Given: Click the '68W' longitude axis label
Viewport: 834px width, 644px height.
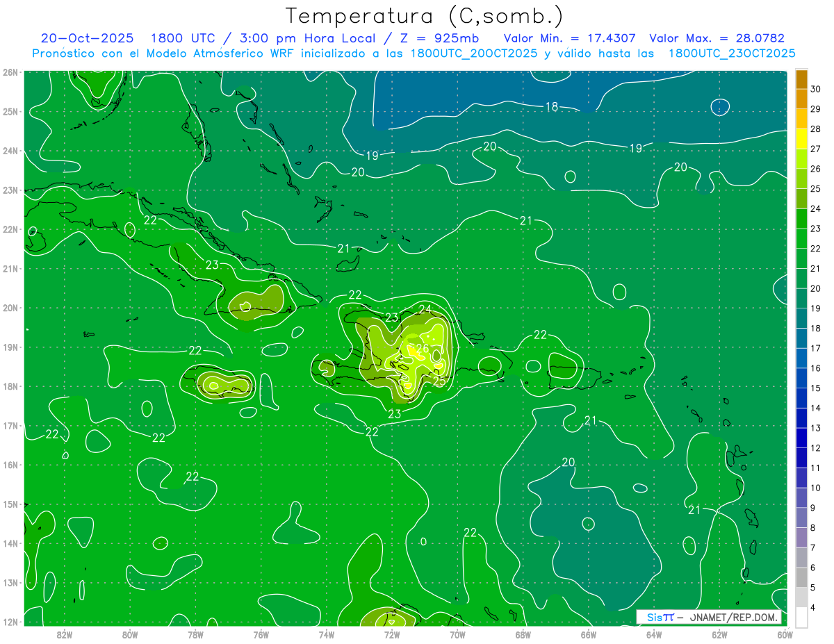Looking at the screenshot, I should [523, 634].
